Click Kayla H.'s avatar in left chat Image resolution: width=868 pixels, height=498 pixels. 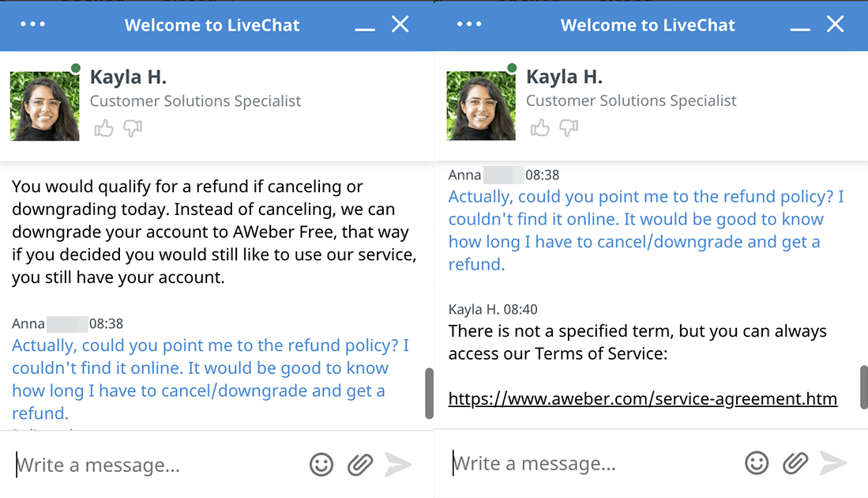point(45,106)
